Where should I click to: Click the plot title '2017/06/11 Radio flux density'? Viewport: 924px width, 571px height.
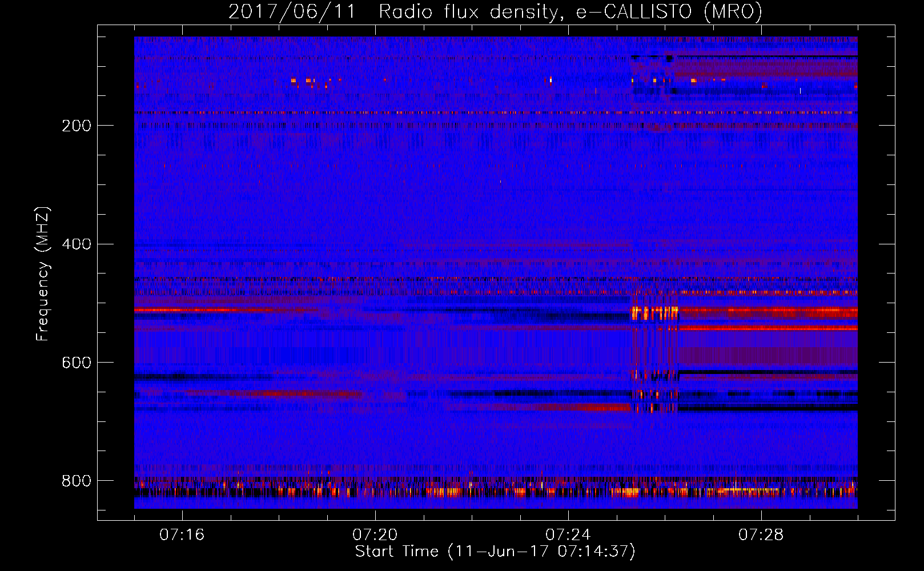pos(495,11)
